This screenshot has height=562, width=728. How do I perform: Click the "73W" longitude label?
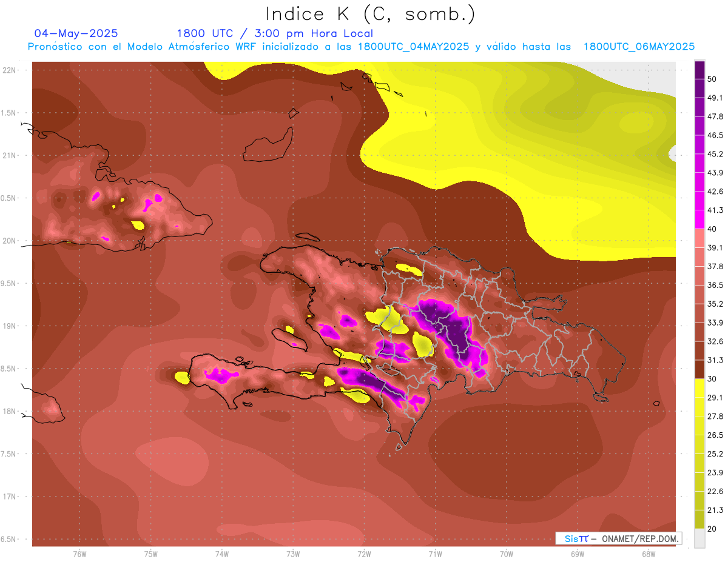[x=293, y=554]
